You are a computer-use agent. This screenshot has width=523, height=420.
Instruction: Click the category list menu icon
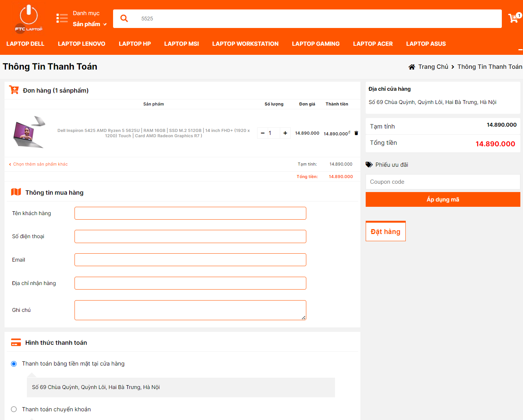[x=62, y=19]
